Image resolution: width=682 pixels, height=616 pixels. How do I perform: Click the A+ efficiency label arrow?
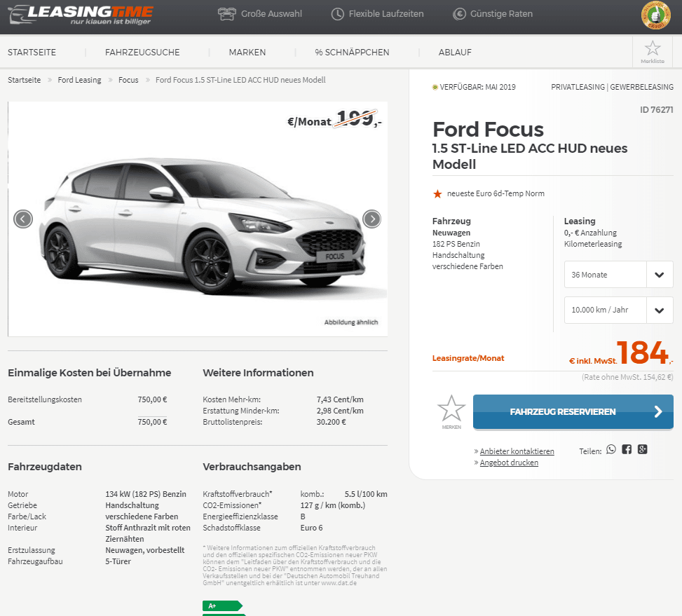222,605
